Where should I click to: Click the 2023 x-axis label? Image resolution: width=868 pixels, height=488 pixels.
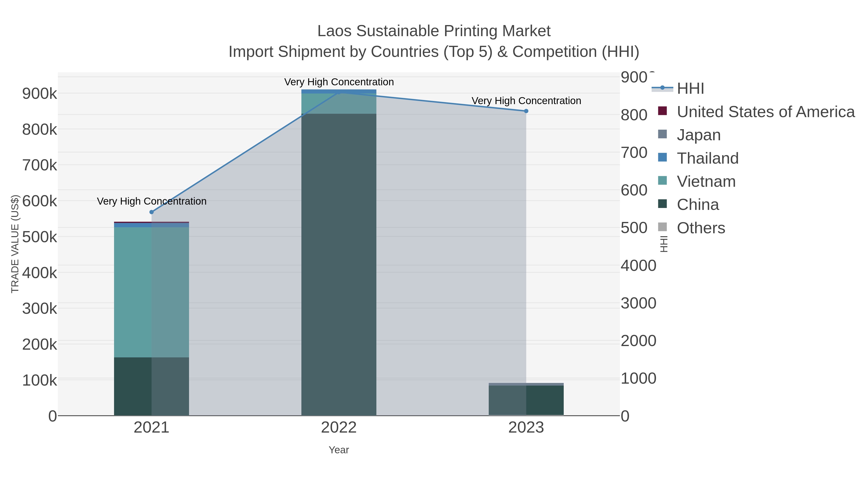click(526, 428)
